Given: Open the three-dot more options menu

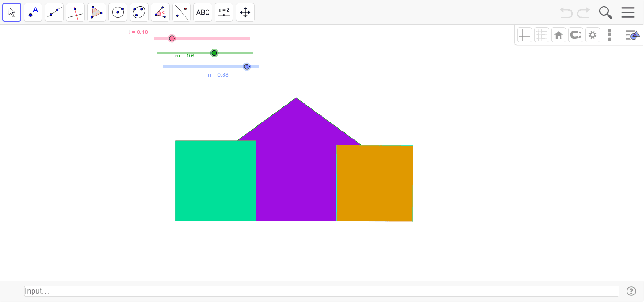Looking at the screenshot, I should [610, 34].
